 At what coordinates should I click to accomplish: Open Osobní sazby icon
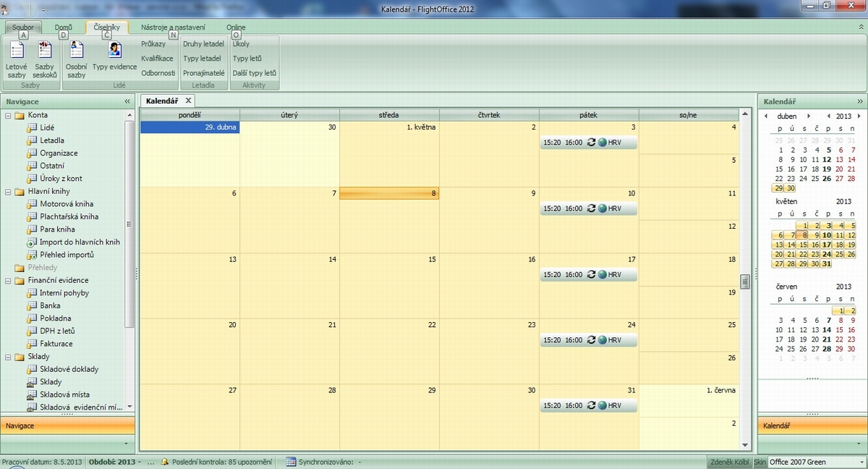click(x=76, y=51)
